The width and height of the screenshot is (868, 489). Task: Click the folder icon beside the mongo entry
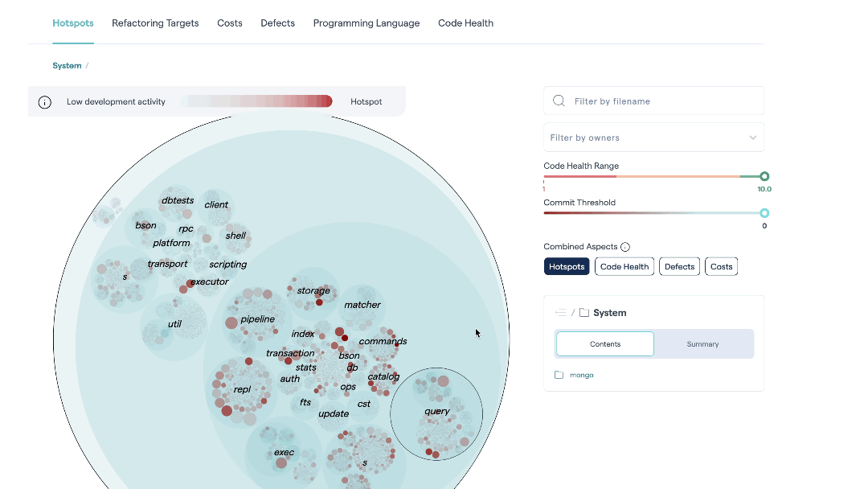tap(558, 374)
